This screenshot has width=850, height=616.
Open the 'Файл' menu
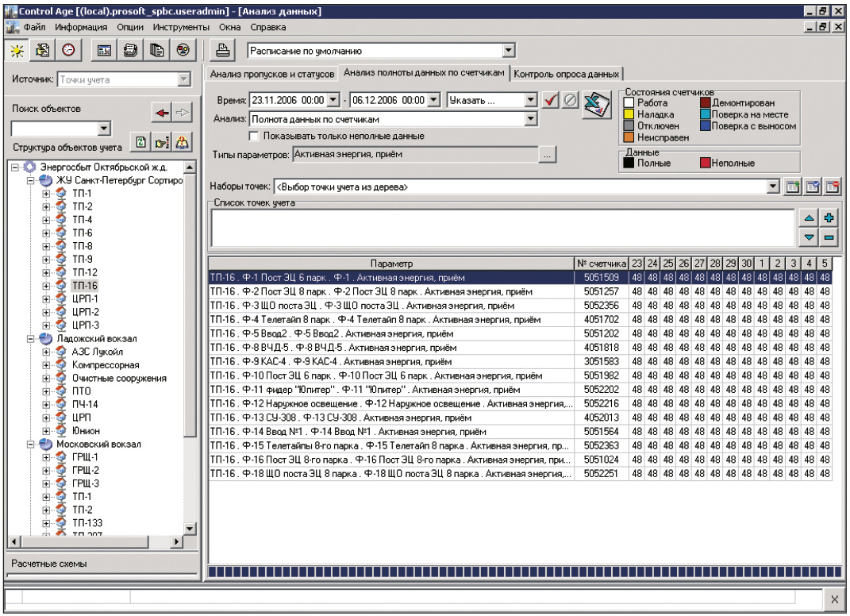pyautogui.click(x=35, y=27)
